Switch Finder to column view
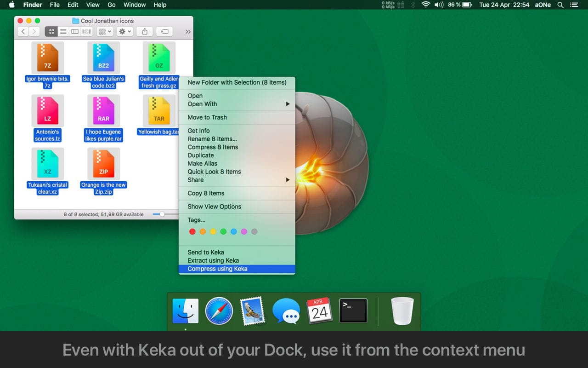The width and height of the screenshot is (588, 368). 74,32
